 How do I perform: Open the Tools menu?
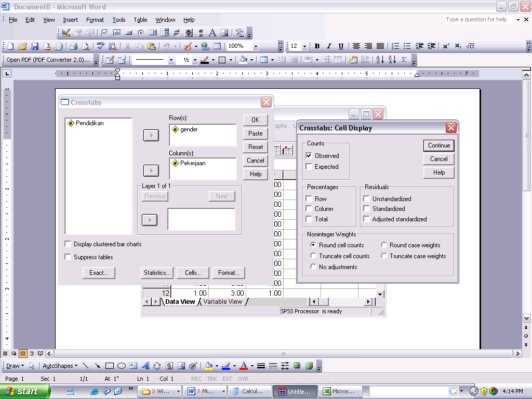tap(119, 20)
